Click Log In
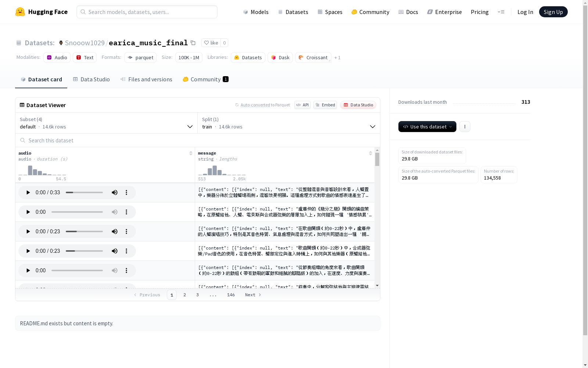Screen dimensions: 588x368 pyautogui.click(x=525, y=12)
